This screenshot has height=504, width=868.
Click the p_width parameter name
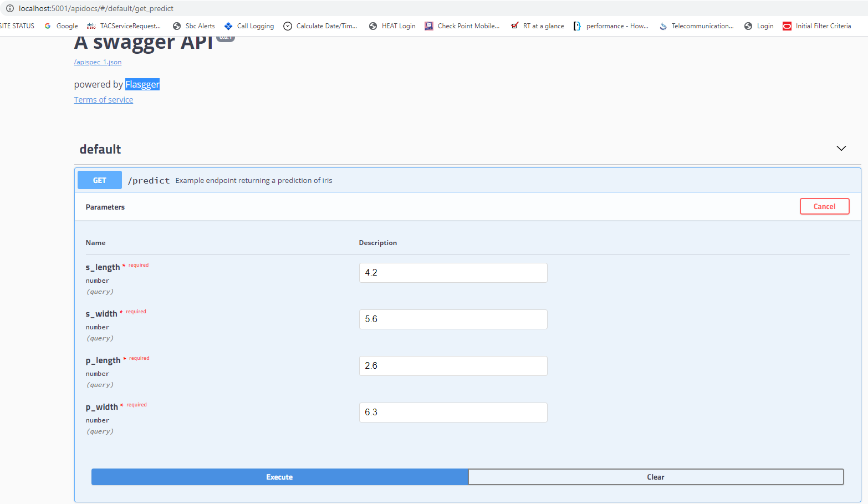point(101,407)
